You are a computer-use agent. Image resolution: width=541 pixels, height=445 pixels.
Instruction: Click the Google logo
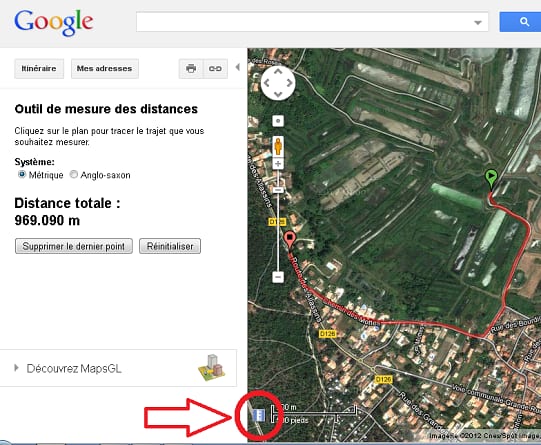tap(53, 22)
